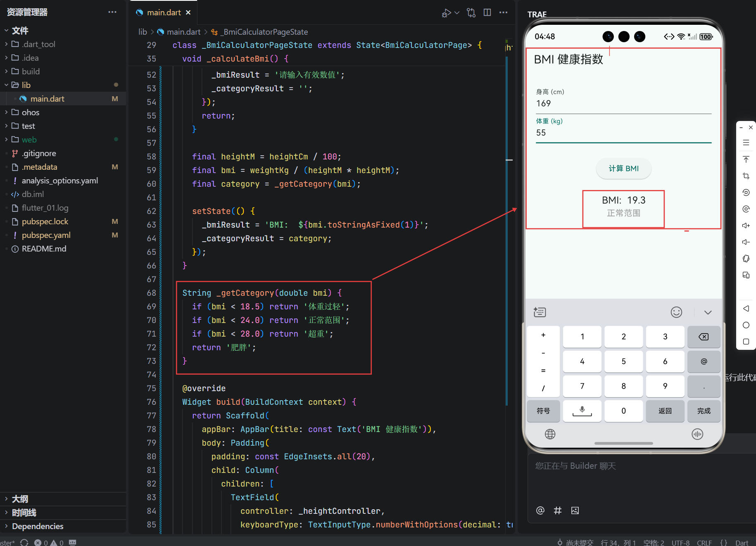Tap the backspace key on the phone keyboard
The height and width of the screenshot is (546, 756).
[704, 337]
